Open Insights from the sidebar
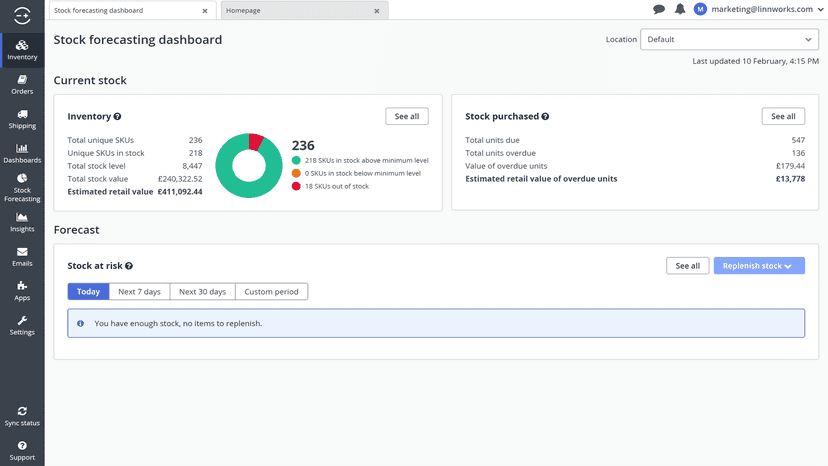This screenshot has width=828, height=466. pos(22,222)
